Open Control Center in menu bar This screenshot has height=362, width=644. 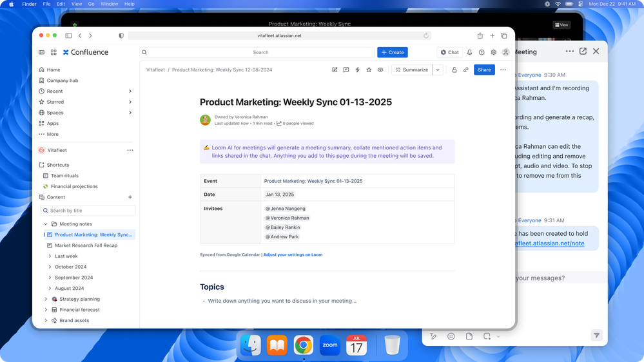click(x=580, y=4)
